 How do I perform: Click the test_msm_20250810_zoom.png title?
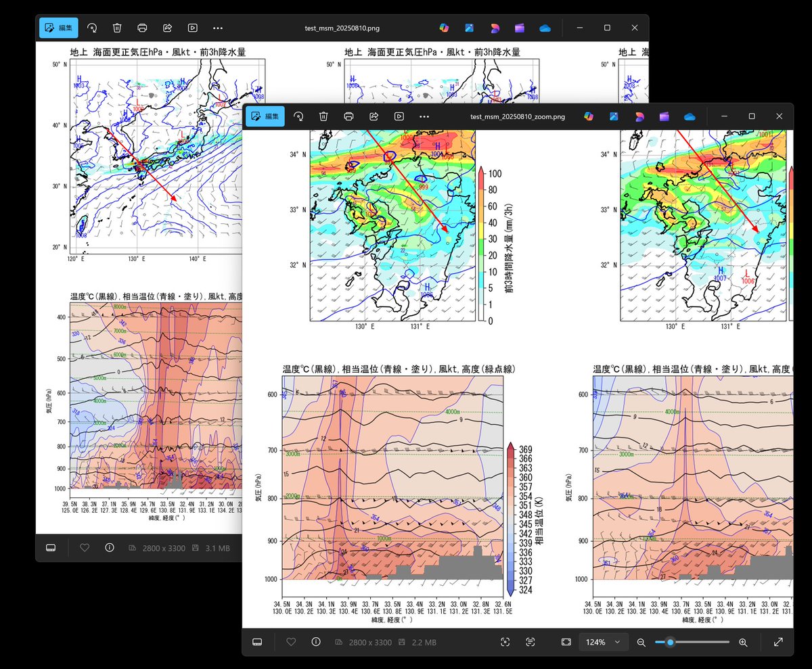click(x=518, y=116)
